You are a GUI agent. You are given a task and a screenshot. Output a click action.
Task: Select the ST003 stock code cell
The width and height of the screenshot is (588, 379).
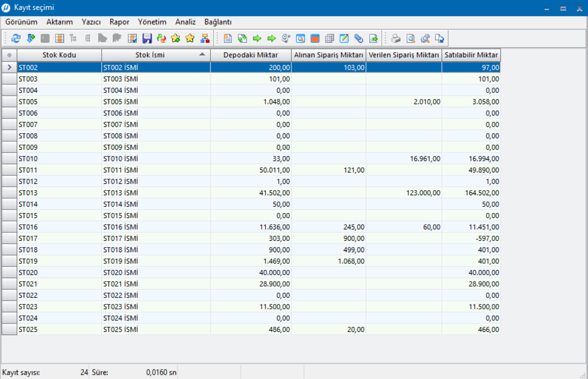pyautogui.click(x=59, y=79)
